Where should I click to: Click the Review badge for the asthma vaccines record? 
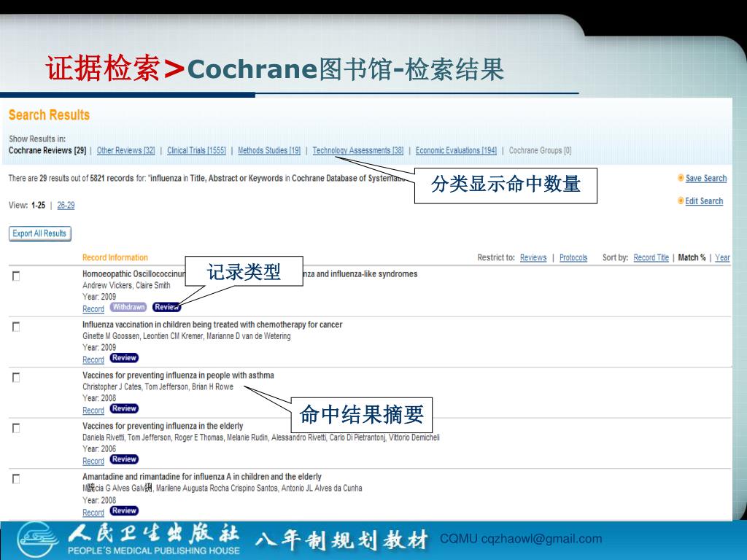tap(124, 408)
